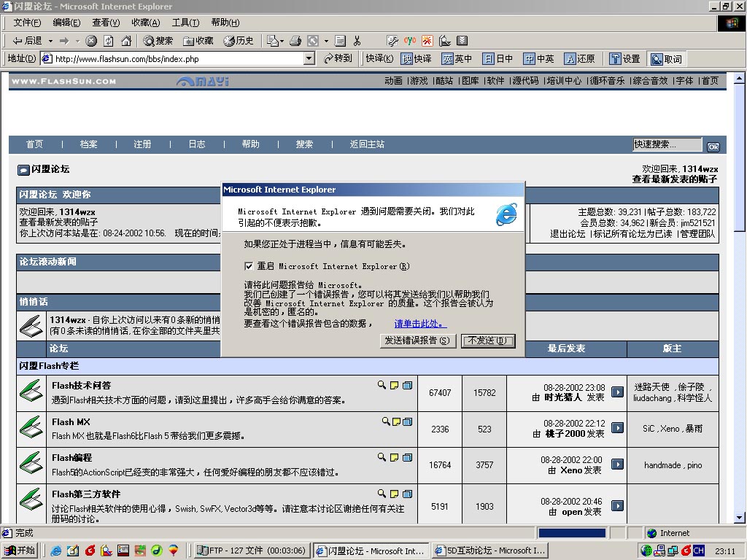Click the blue pages icon in Flash技术问答 row
Image resolution: width=747 pixels, height=560 pixels.
point(407,385)
